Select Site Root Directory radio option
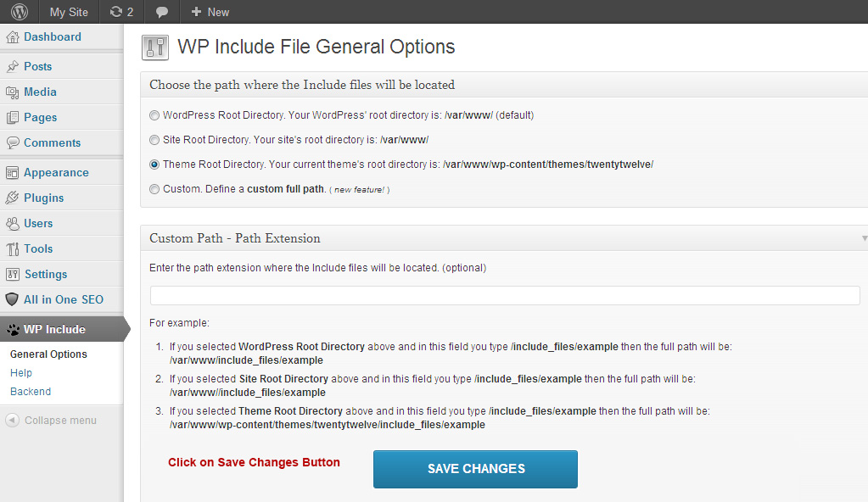 (154, 140)
